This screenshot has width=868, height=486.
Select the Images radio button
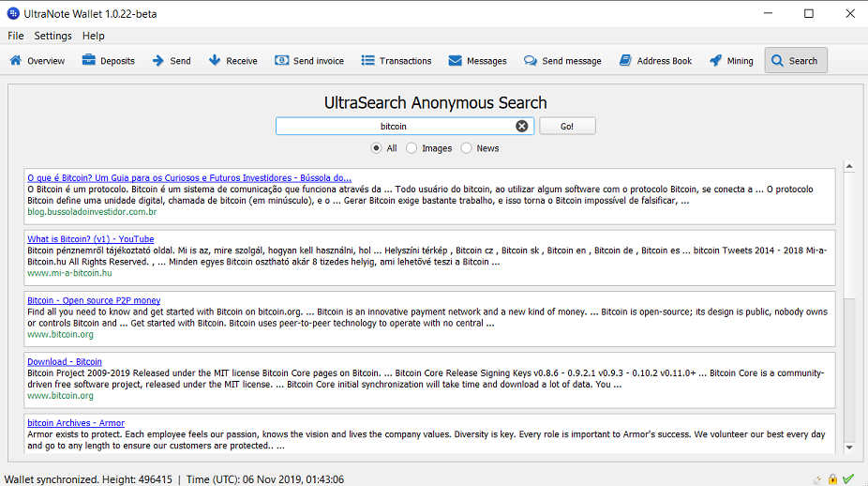[x=412, y=148]
